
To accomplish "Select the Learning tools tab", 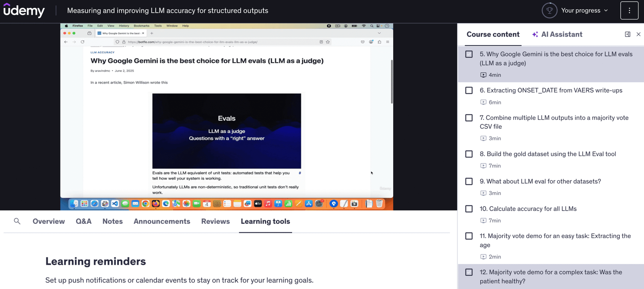I will [x=265, y=221].
